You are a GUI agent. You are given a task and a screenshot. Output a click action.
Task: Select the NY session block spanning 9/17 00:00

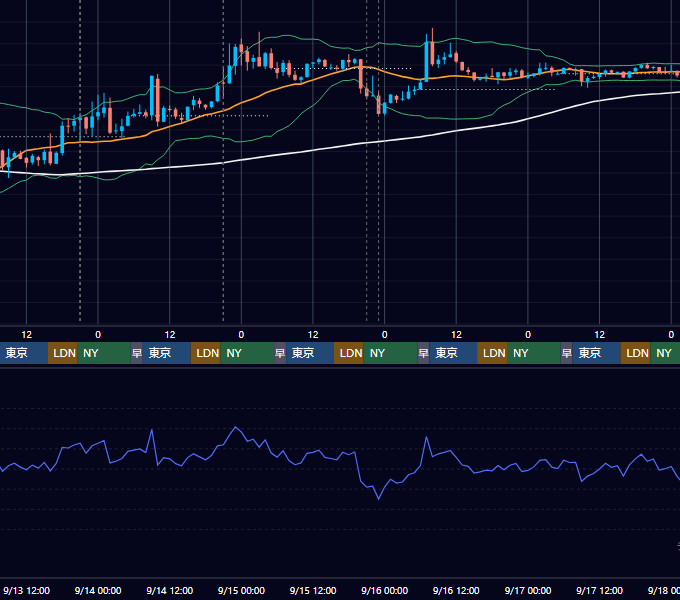[x=534, y=353]
